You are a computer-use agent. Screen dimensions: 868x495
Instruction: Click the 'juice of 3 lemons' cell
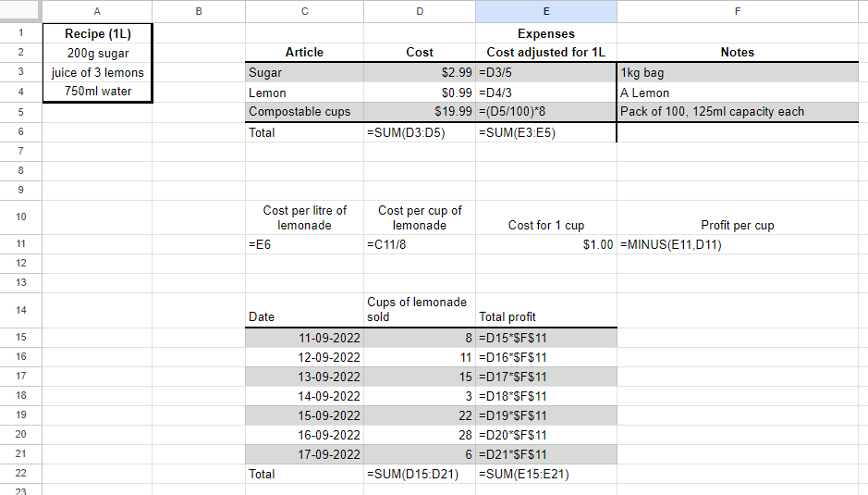point(97,72)
